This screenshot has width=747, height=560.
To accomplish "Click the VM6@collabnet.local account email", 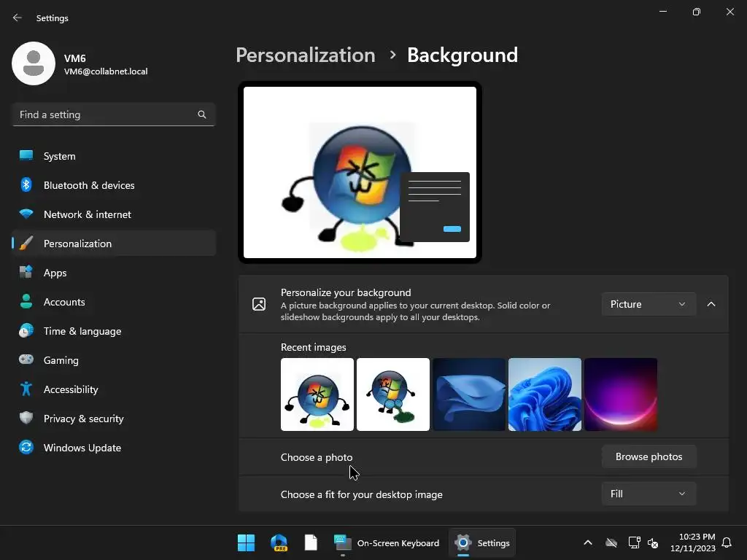I will coord(106,71).
